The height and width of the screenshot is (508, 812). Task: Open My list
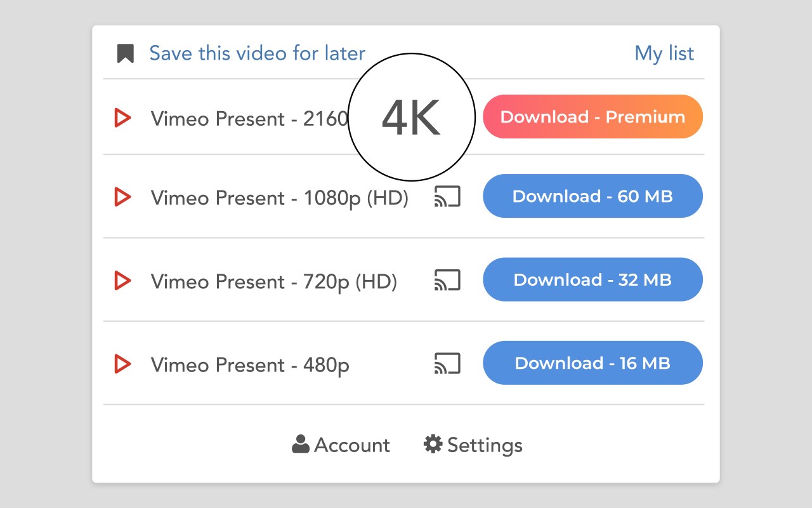[x=664, y=53]
